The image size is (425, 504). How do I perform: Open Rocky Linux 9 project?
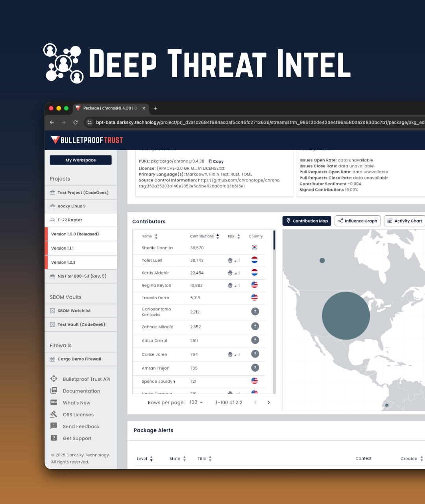pyautogui.click(x=81, y=206)
